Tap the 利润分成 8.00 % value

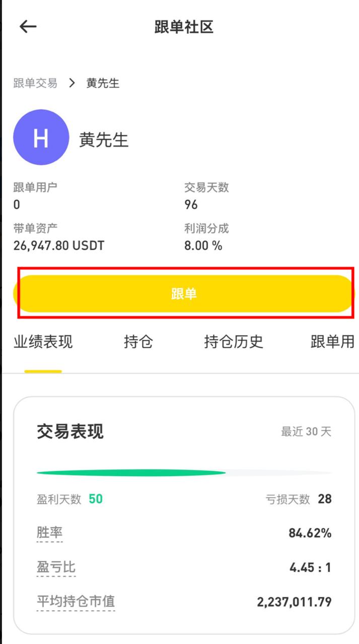[x=203, y=246]
